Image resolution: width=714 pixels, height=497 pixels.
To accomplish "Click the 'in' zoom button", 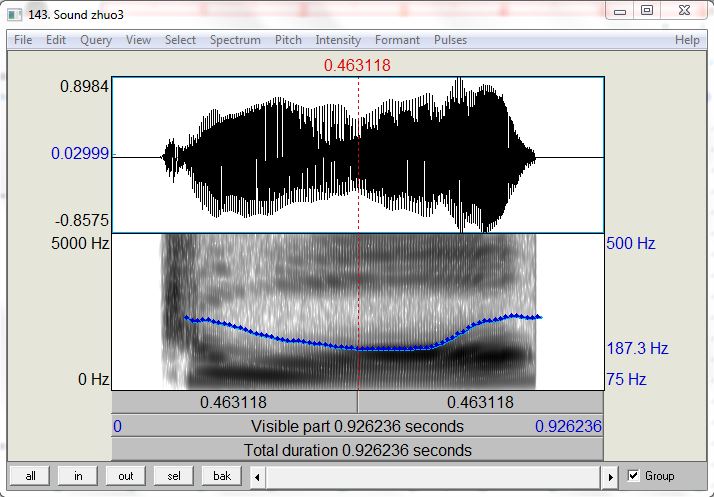I will (78, 476).
